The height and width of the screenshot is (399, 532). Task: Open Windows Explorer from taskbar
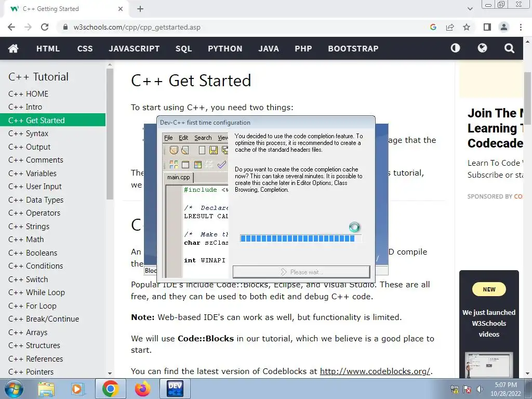[46, 389]
